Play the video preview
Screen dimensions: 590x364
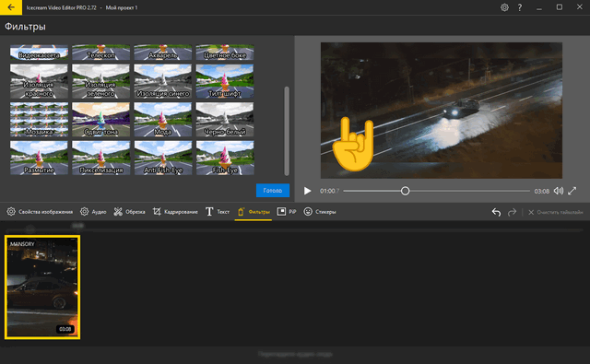(x=307, y=191)
